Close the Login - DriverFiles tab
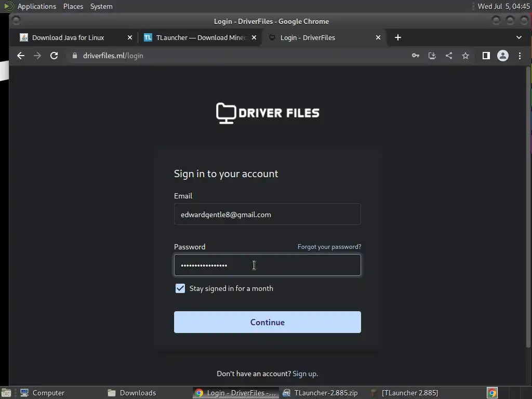 click(378, 37)
